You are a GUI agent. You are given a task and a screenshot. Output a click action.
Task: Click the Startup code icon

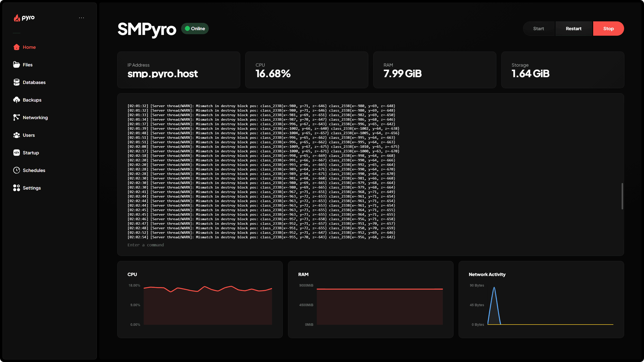[17, 153]
